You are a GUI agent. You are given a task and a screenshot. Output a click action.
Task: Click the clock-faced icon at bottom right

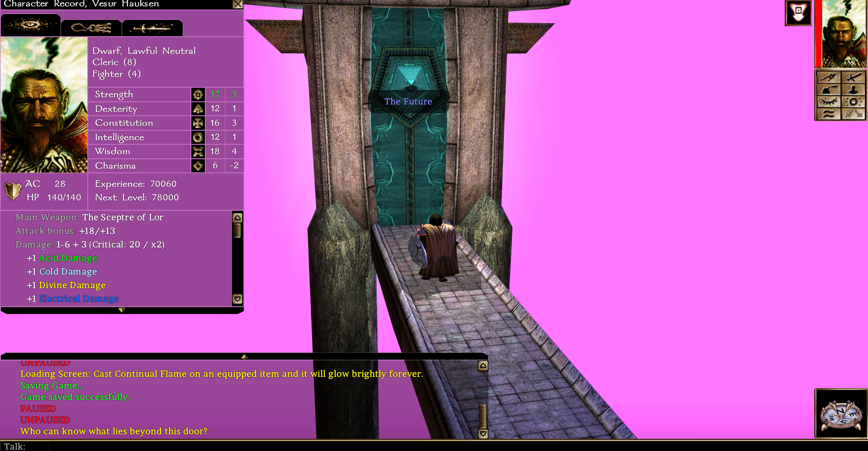point(841,414)
